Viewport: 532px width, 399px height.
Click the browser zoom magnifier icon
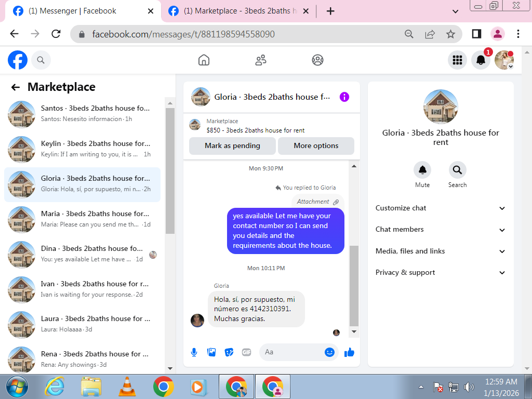click(x=409, y=34)
